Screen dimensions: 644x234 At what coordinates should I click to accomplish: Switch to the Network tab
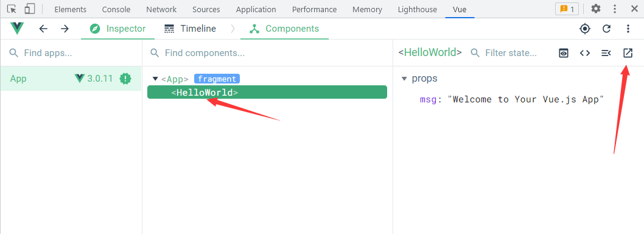pyautogui.click(x=161, y=10)
